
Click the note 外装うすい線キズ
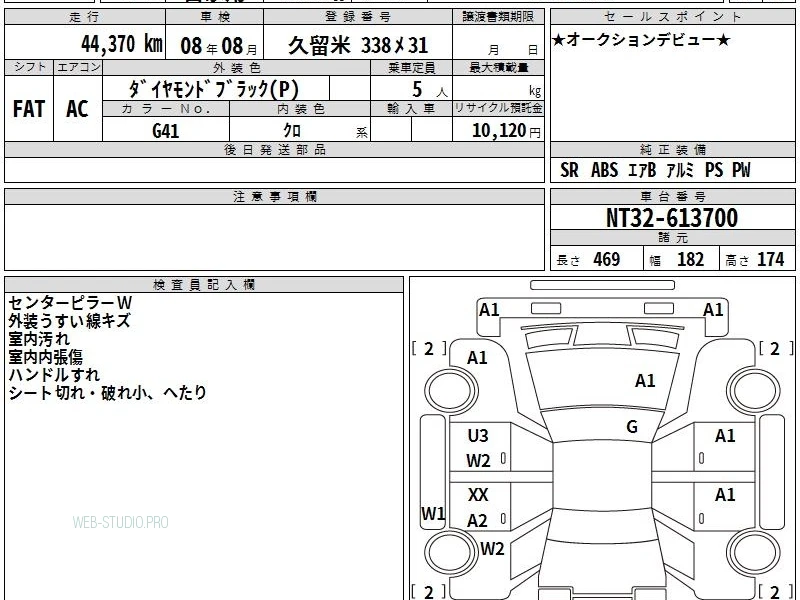[69, 321]
